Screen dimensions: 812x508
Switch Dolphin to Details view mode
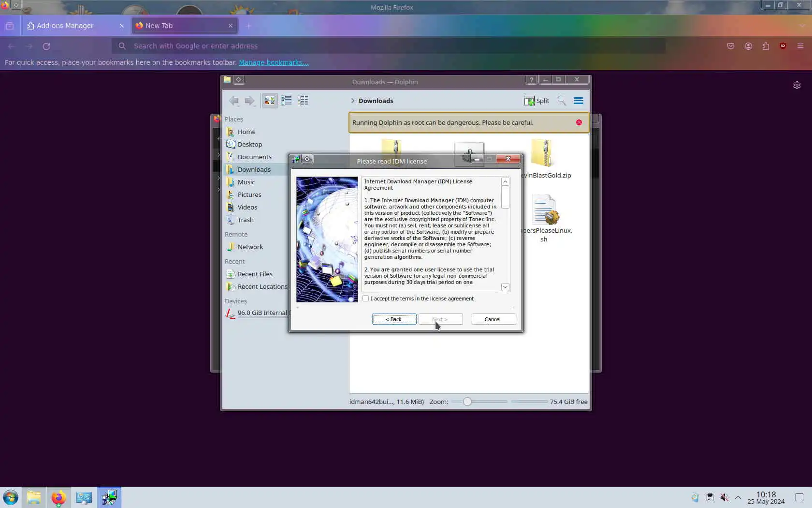[x=303, y=101]
